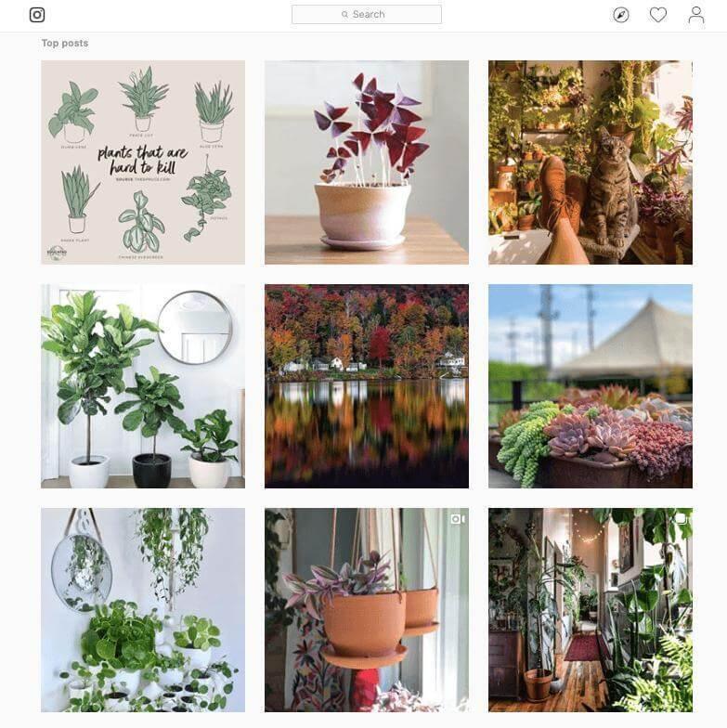Screen dimensions: 727x728
Task: Open the terracotta hanging planter video post
Action: click(x=366, y=610)
